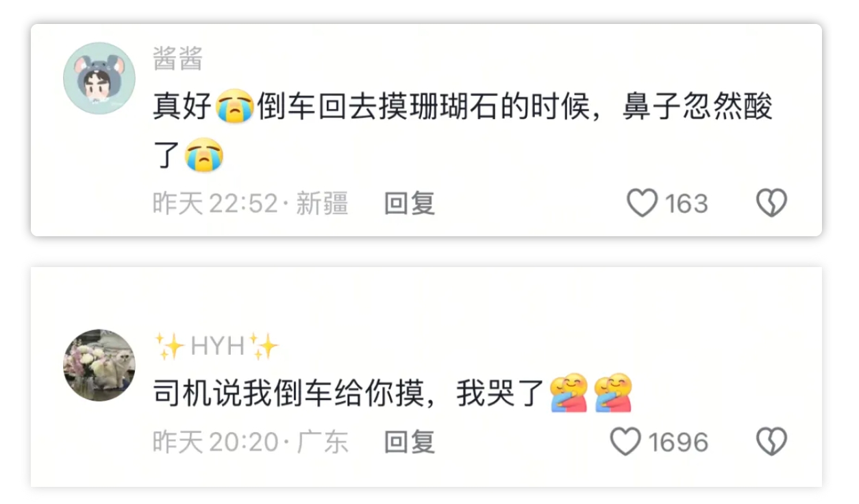Click the 1696 like count
The height and width of the screenshot is (504, 859).
678,442
